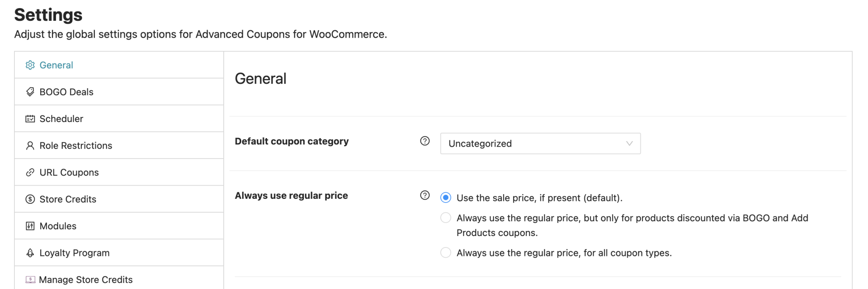This screenshot has width=868, height=289.
Task: Select regular price for BOGO and Add Products
Action: (x=446, y=218)
